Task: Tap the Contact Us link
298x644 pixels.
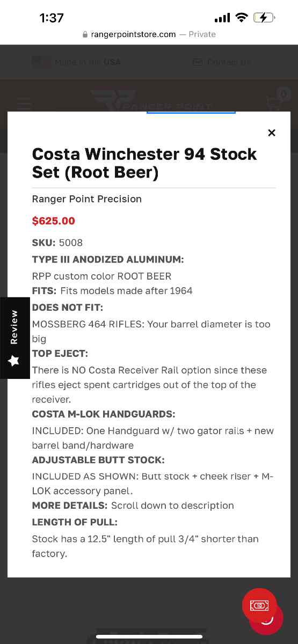Action: pos(229,62)
